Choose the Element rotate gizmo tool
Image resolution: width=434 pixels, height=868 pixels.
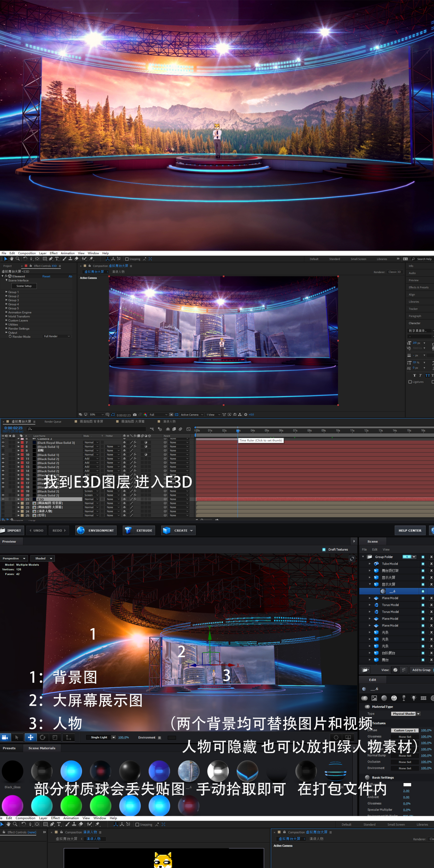(x=43, y=737)
